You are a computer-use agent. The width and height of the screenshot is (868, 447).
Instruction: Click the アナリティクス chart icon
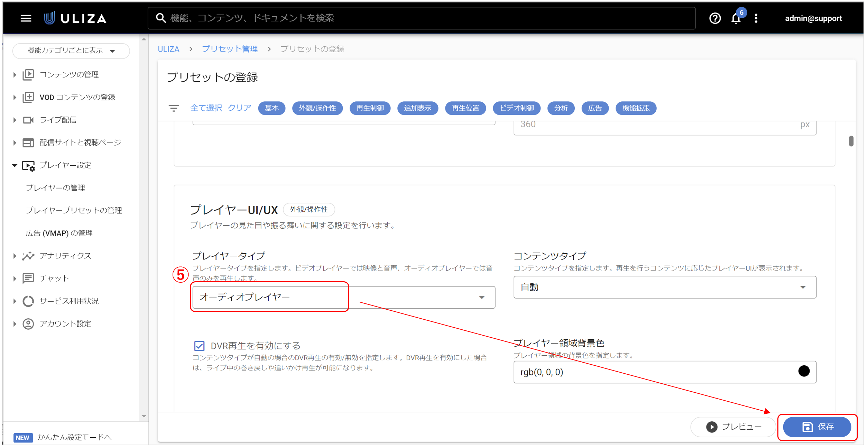tap(28, 256)
